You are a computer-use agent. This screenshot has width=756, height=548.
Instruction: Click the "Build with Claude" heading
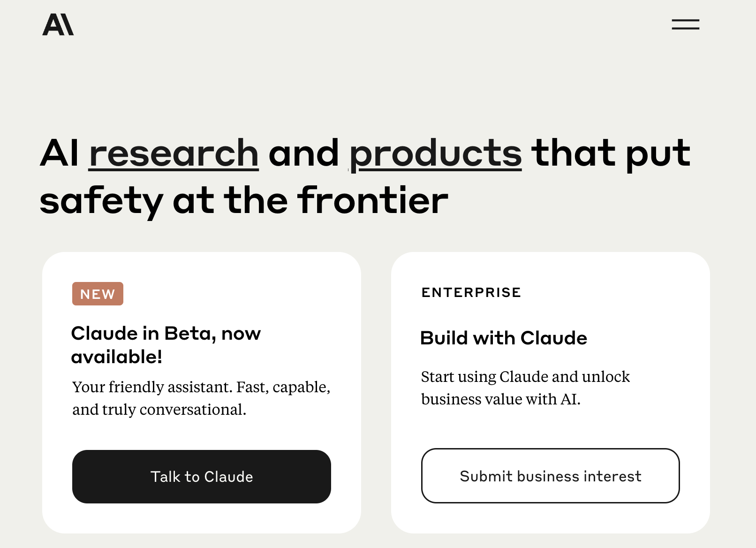click(504, 338)
